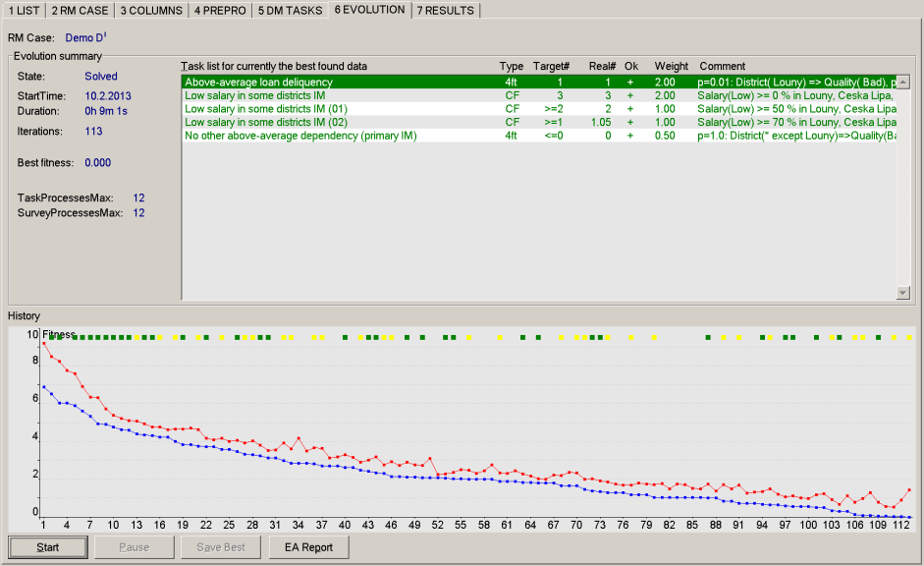The width and height of the screenshot is (924, 566).
Task: Select 'No other above-average dependency (primary IM)' row
Action: (539, 136)
